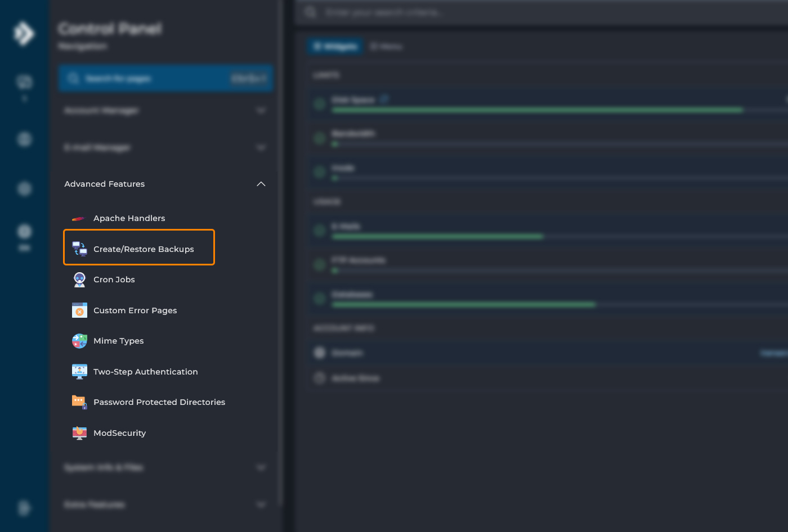788x532 pixels.
Task: Click the Disk Space usage progress bar
Action: (x=535, y=110)
